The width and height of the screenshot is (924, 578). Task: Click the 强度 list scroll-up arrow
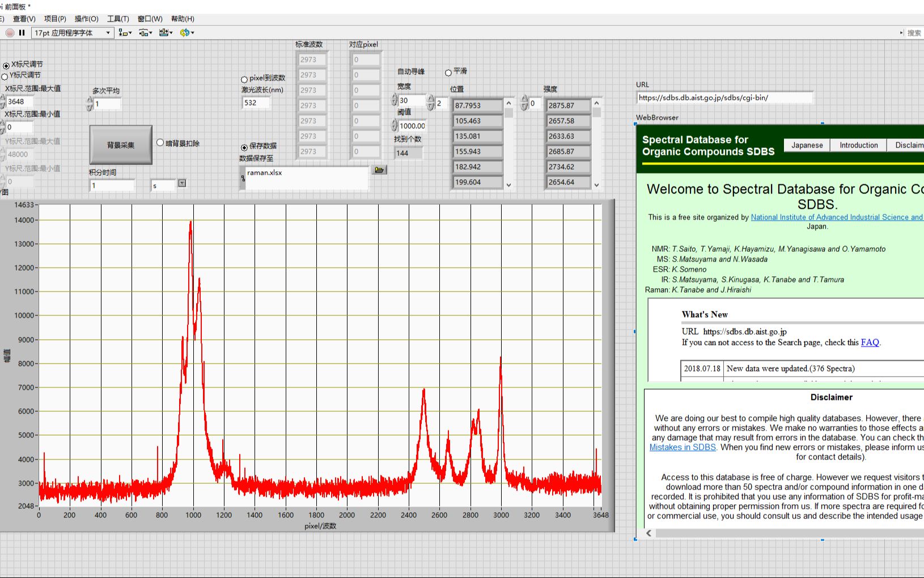pyautogui.click(x=596, y=103)
